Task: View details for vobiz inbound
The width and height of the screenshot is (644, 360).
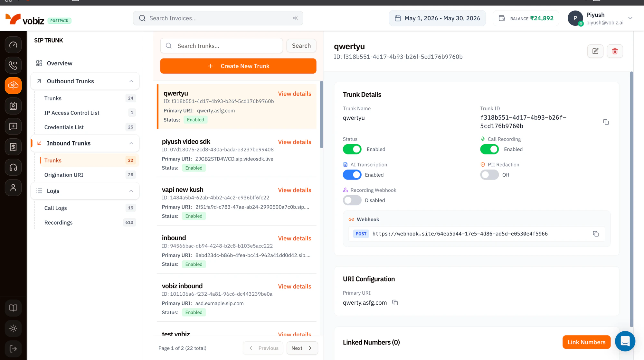Action: 294,287
